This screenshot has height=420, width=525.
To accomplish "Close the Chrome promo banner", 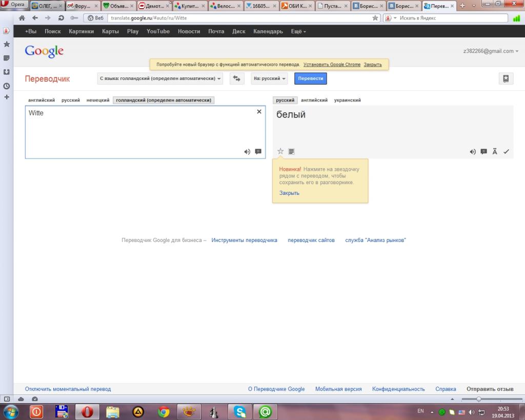I will coord(373,65).
